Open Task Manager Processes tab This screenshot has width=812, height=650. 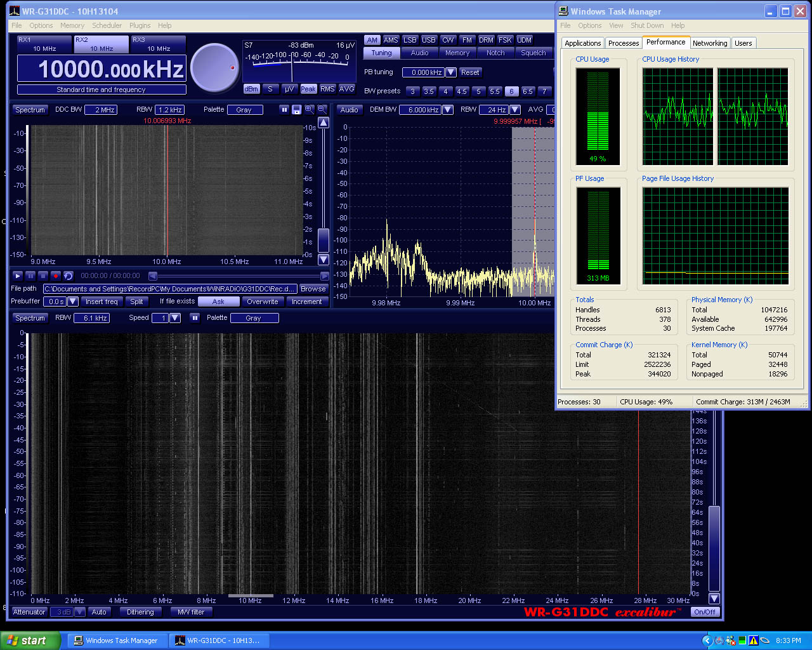point(624,43)
